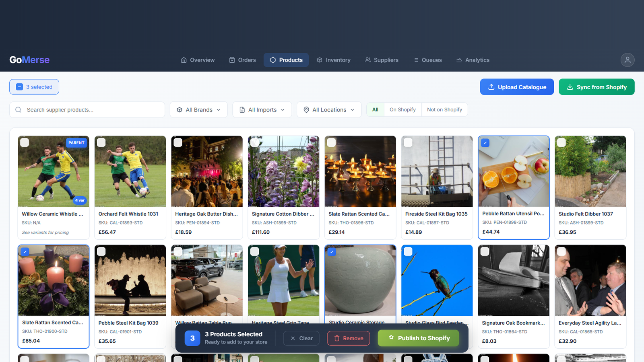Click the Queues list icon

[x=416, y=60]
